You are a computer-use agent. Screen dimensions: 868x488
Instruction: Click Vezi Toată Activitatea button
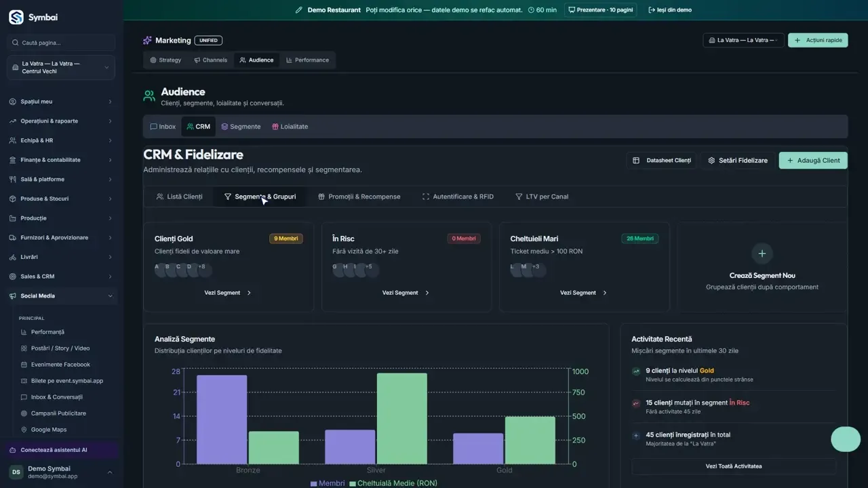click(734, 466)
